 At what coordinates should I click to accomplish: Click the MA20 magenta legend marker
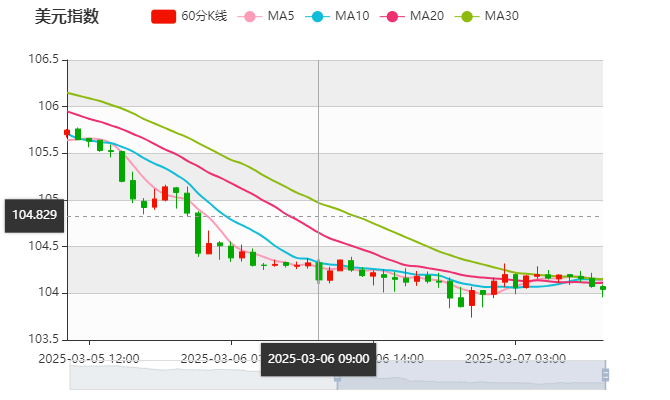395,17
